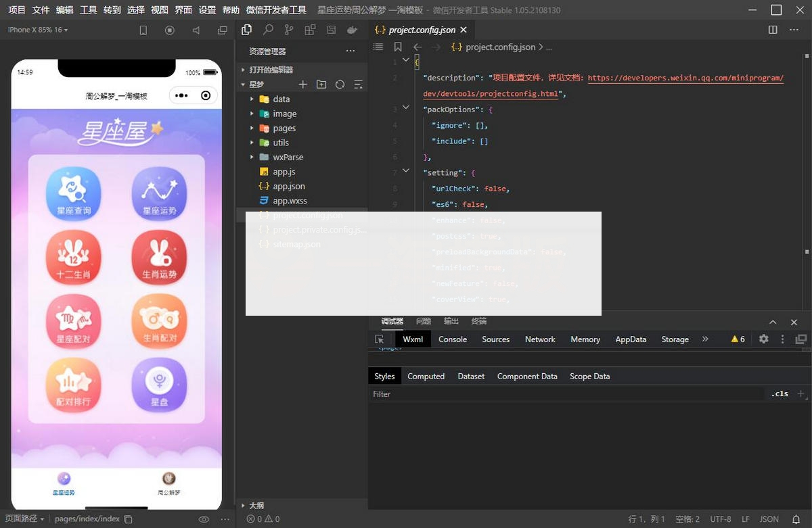Click the element inspector picker icon

click(380, 339)
